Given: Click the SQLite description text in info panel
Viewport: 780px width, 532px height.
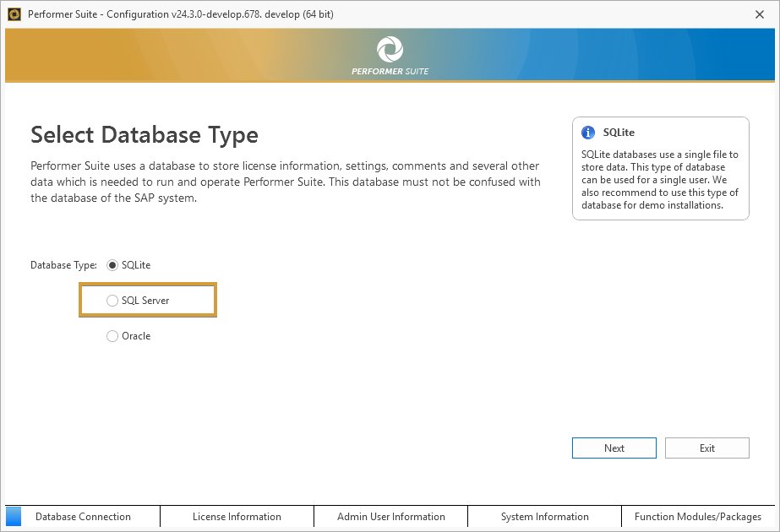Looking at the screenshot, I should (x=660, y=180).
